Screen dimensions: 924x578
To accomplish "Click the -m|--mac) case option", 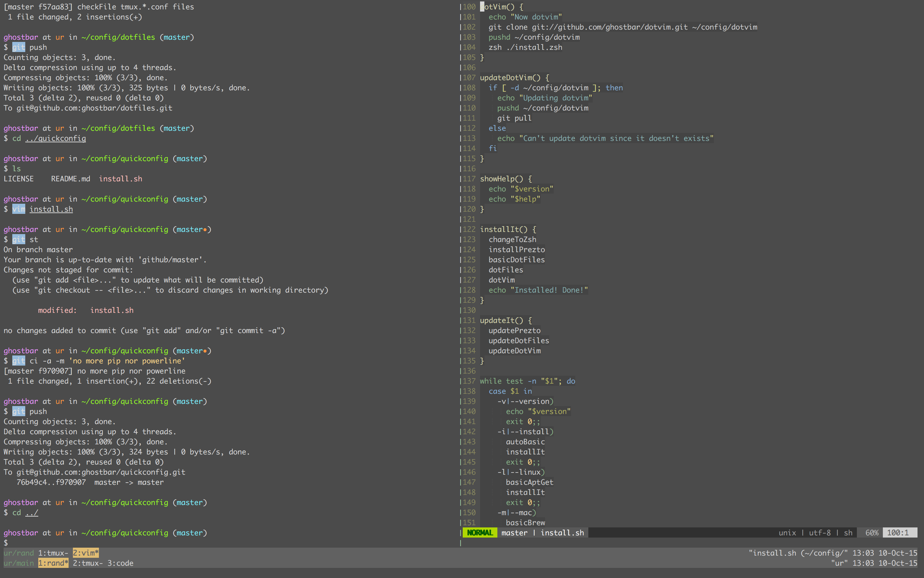I will point(517,513).
